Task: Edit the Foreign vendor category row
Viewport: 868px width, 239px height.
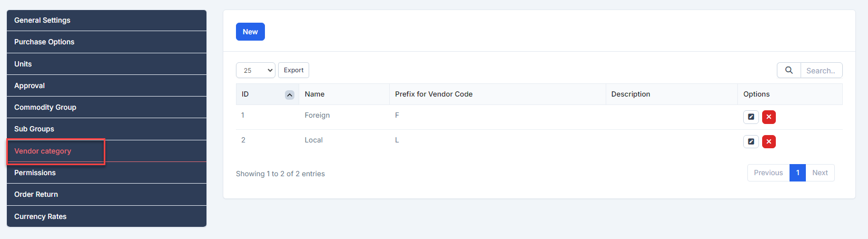Action: coord(751,117)
